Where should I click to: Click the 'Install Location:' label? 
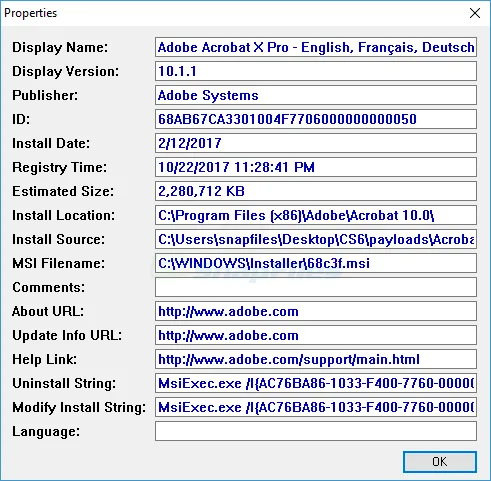[x=63, y=215]
